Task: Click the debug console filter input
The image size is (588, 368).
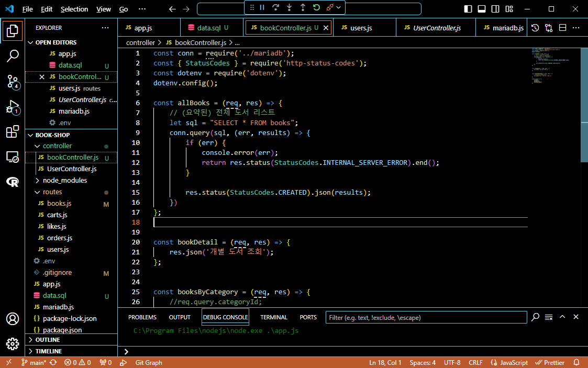Action: click(x=426, y=317)
